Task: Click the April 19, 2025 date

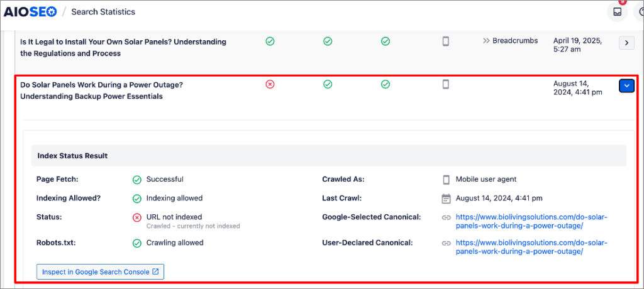Action: pos(577,45)
